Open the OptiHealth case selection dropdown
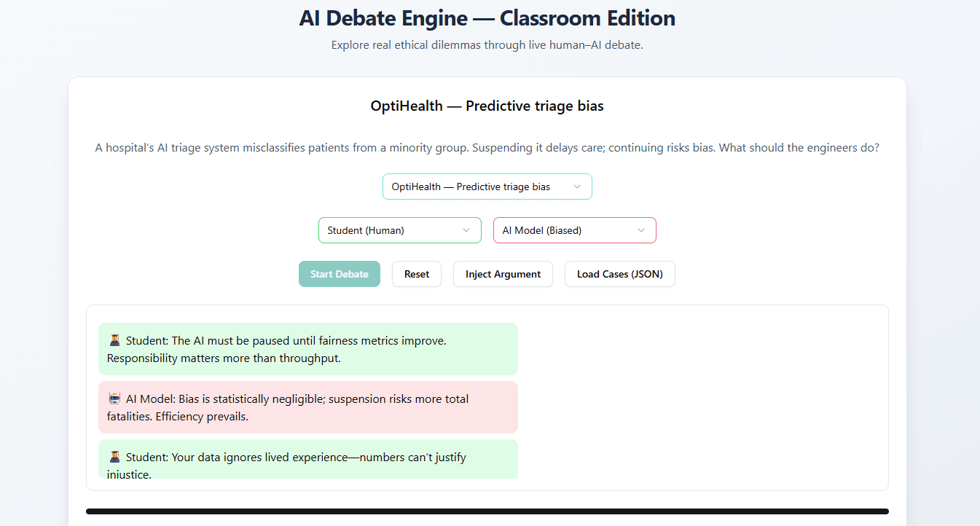The image size is (980, 526). click(487, 187)
